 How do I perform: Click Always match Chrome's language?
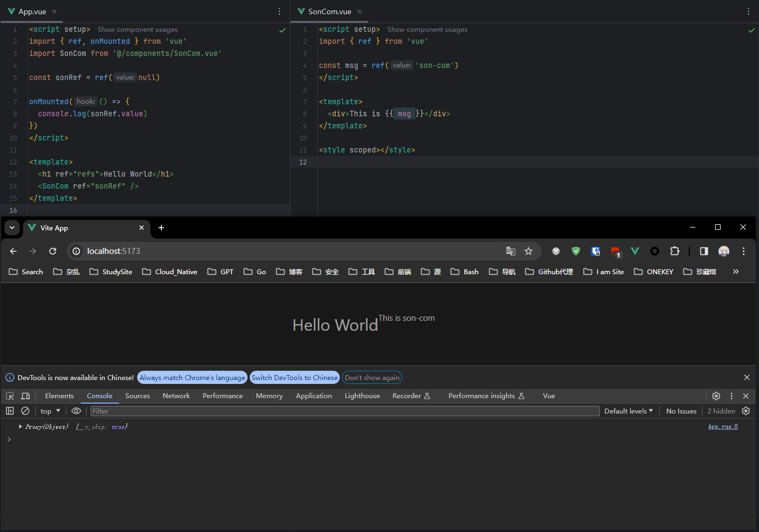coord(192,377)
